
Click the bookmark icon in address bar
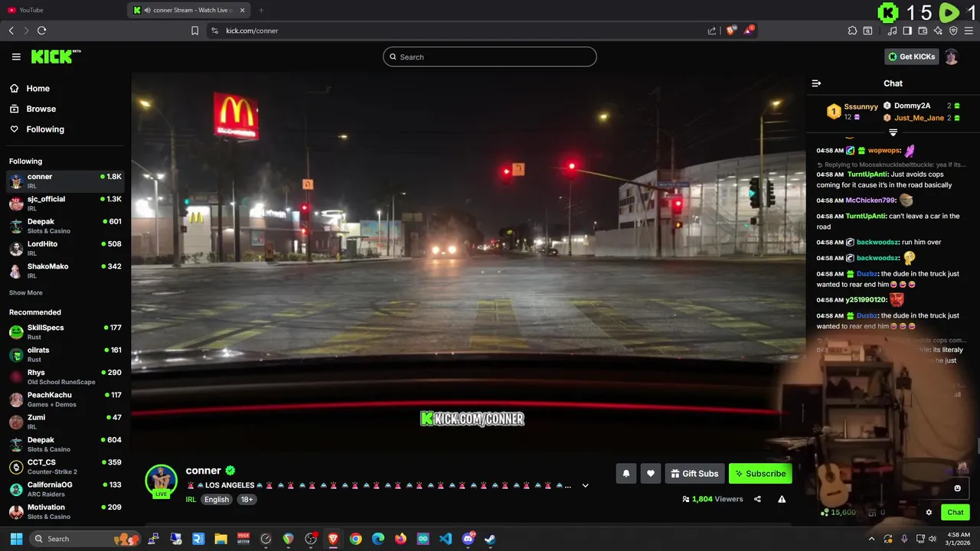tap(194, 31)
